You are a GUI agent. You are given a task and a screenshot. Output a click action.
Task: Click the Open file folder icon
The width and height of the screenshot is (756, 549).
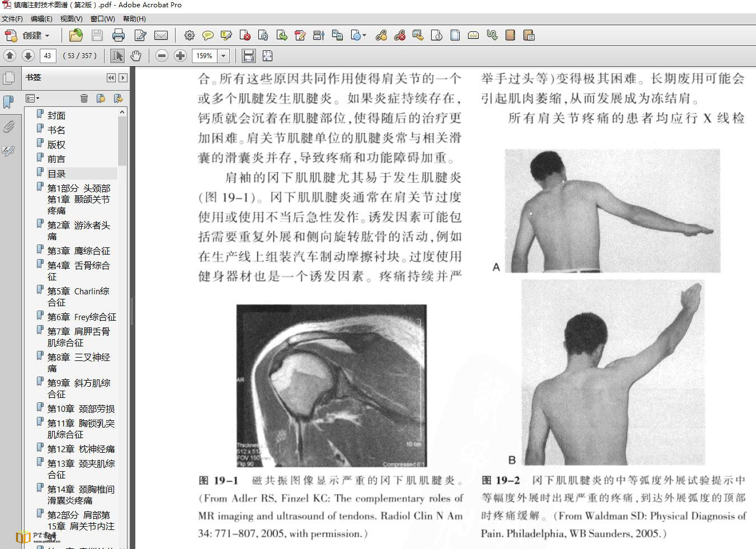75,36
